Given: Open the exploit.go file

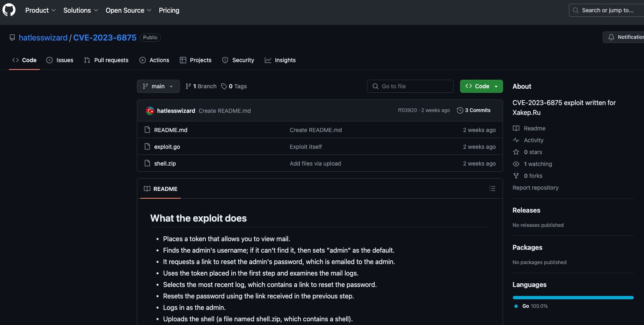Looking at the screenshot, I should click(167, 147).
